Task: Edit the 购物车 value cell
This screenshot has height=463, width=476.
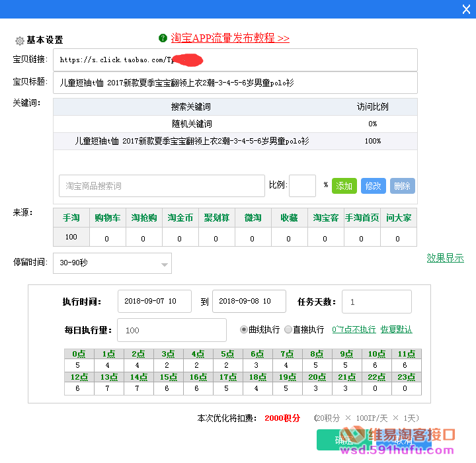Action: tap(108, 237)
